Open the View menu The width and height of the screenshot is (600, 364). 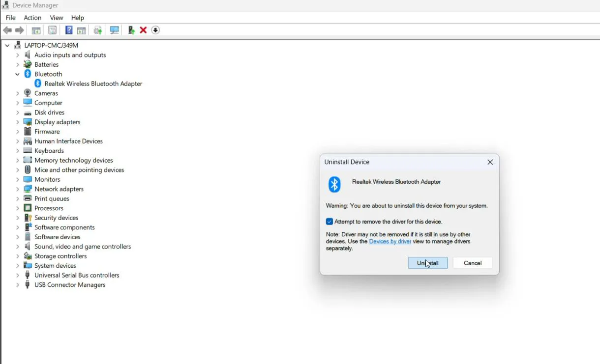[56, 17]
